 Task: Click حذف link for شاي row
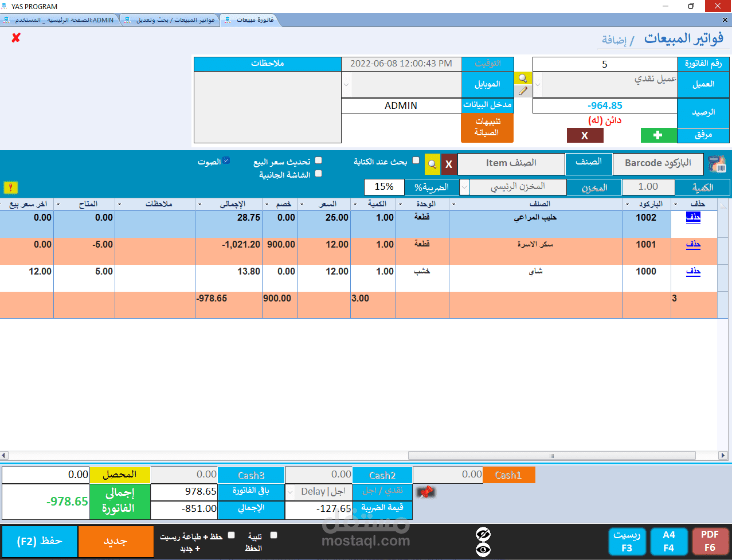[x=693, y=271]
